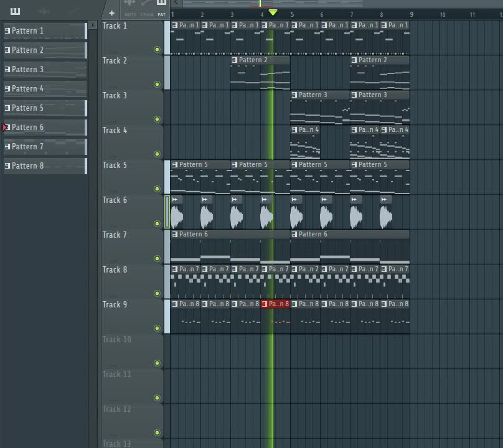Click the plus add-track button
This screenshot has width=503, height=448.
coord(111,13)
